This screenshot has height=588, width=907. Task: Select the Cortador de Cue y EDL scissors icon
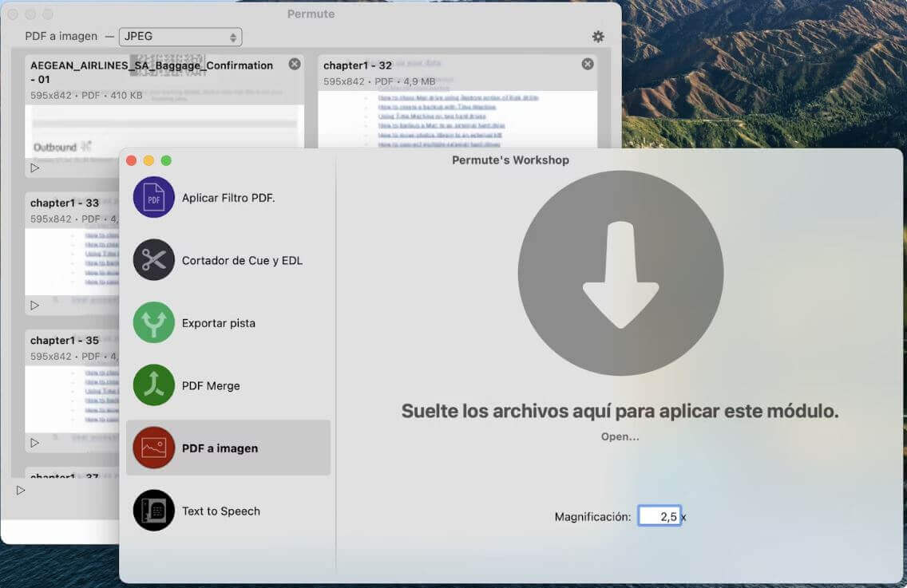(x=153, y=259)
